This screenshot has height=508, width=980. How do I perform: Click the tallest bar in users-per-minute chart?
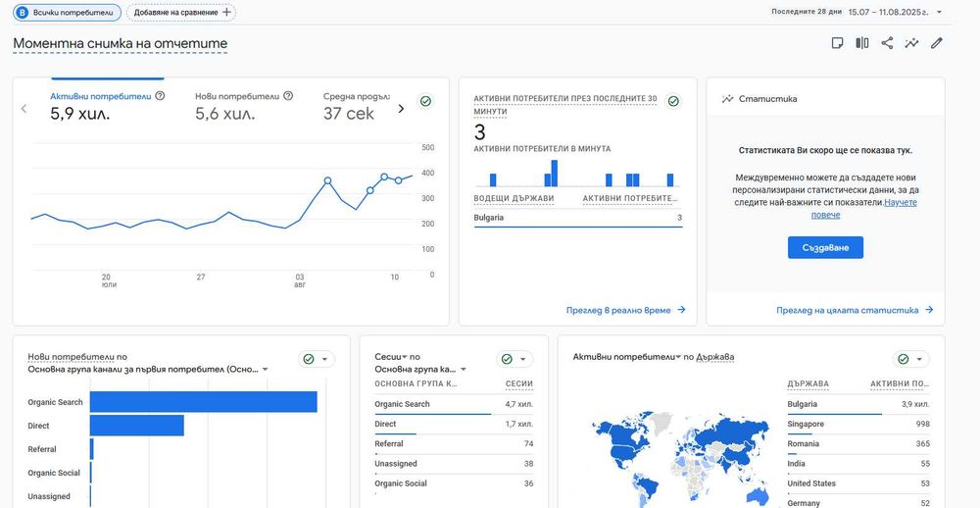point(554,174)
